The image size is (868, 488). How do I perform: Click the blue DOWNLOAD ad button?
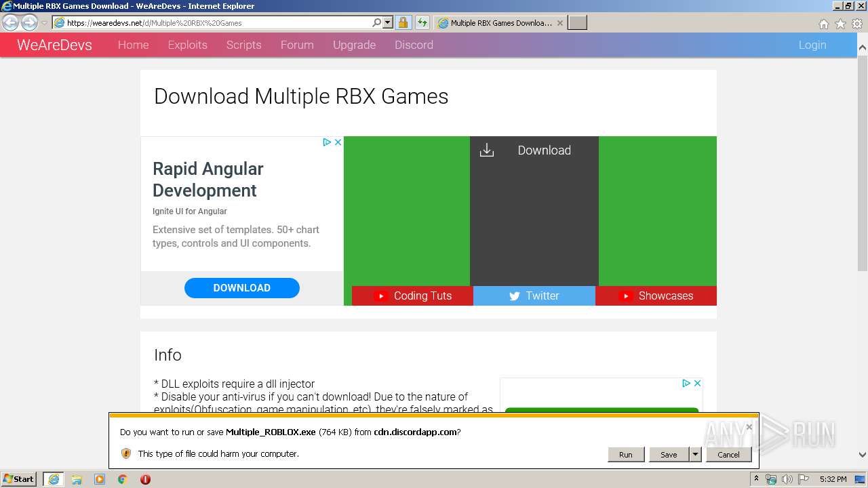coord(242,288)
